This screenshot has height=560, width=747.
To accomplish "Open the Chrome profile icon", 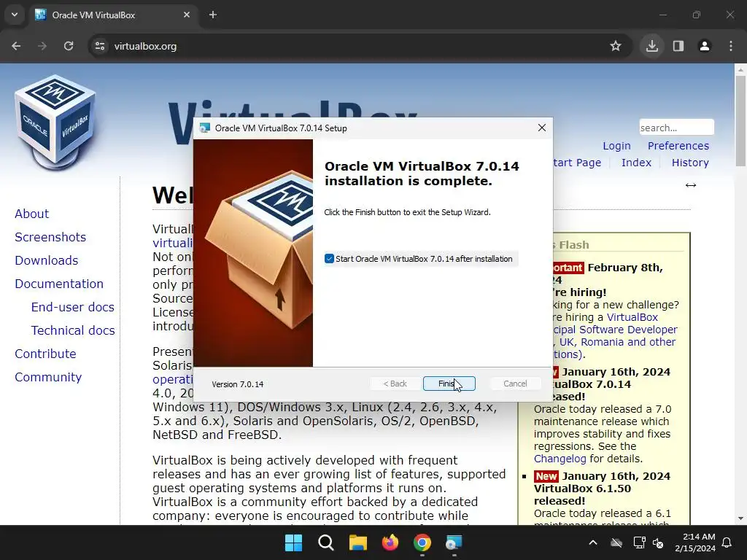I will [x=705, y=46].
